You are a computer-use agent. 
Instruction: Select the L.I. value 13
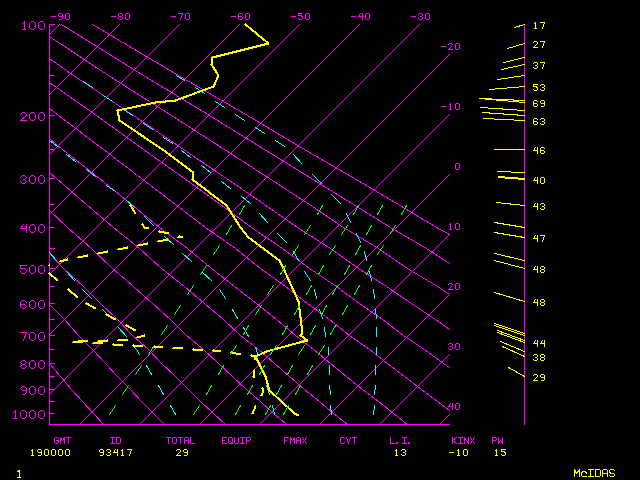click(x=399, y=453)
